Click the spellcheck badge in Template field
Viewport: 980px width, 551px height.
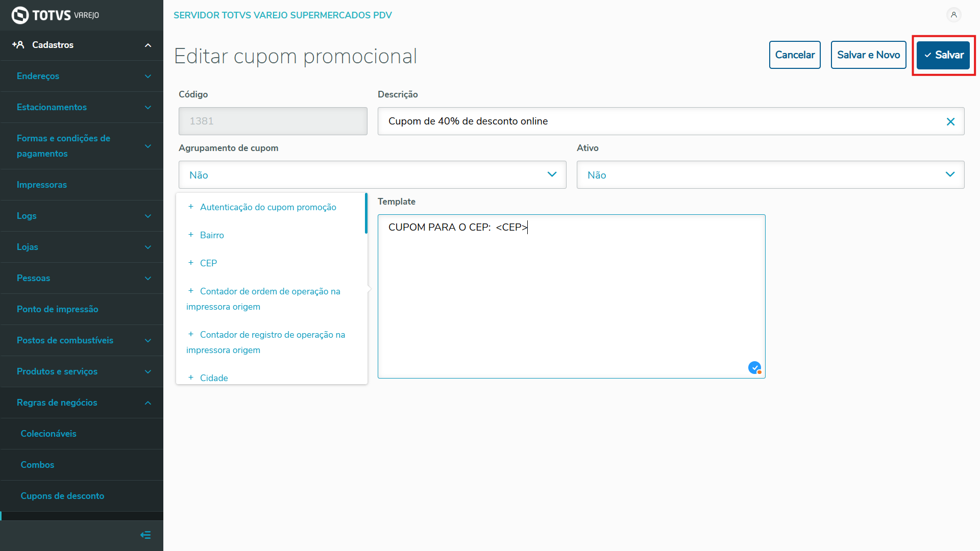(x=754, y=367)
